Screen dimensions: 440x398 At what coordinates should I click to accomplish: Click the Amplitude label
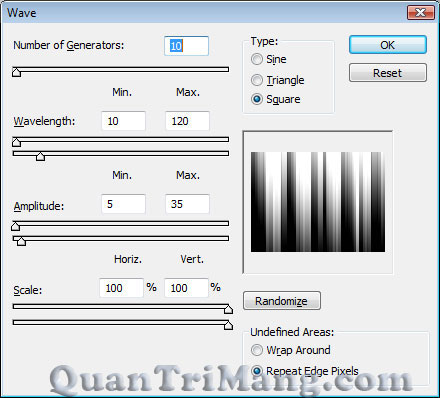tap(39, 206)
